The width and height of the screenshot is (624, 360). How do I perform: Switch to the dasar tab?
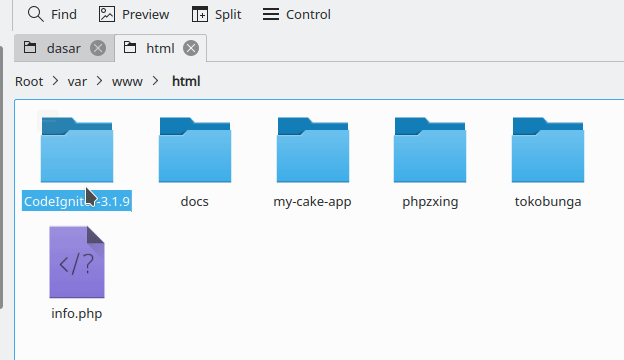tap(64, 49)
